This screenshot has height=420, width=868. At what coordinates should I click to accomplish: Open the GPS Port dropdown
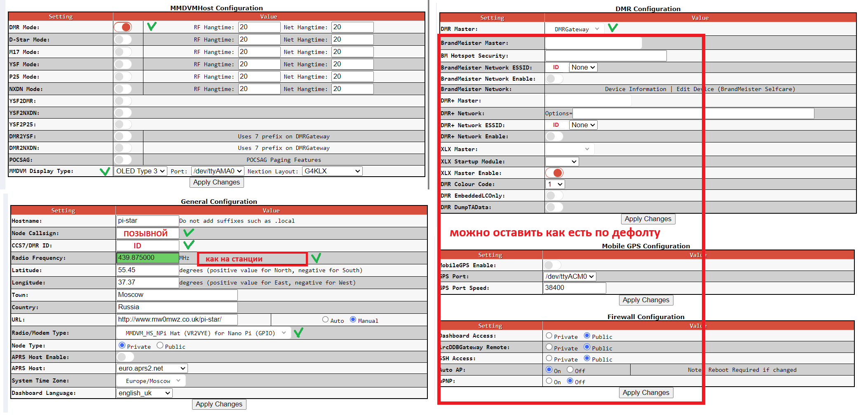[x=570, y=277]
